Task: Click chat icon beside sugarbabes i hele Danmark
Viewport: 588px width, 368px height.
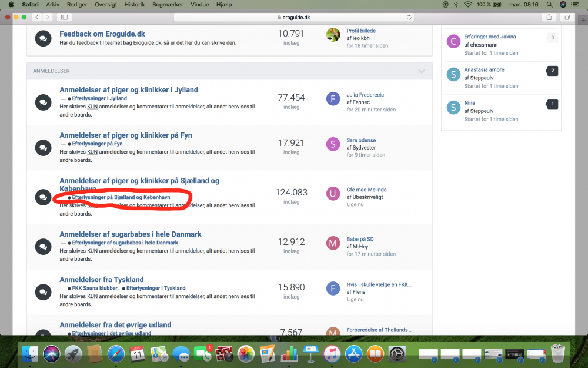Action: click(43, 247)
